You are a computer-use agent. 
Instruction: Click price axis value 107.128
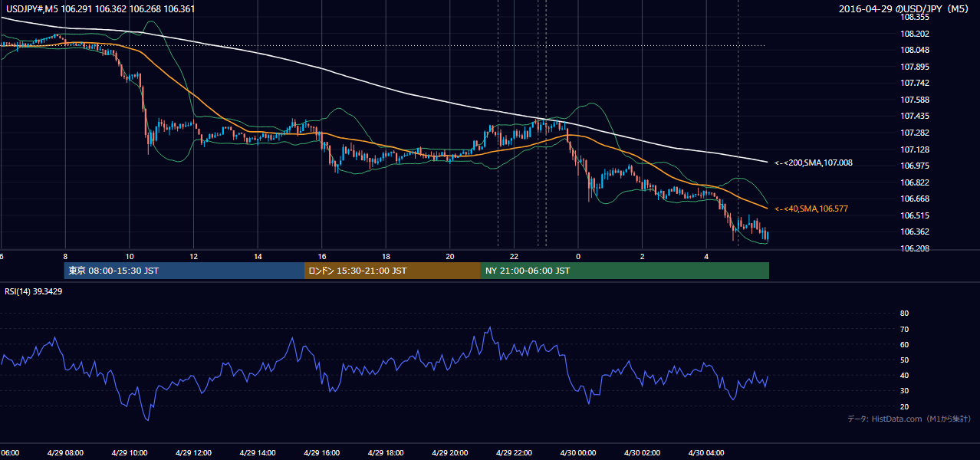click(x=915, y=149)
